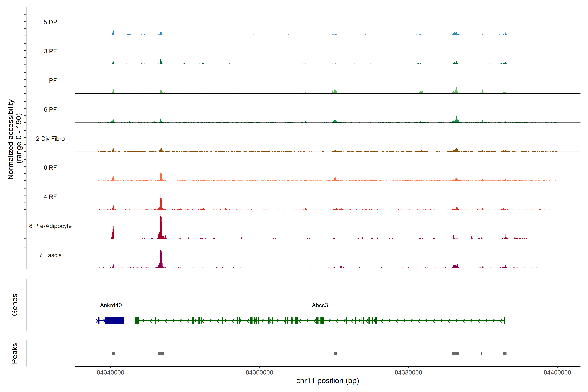The height and width of the screenshot is (392, 588).
Task: Click the Genes panel label
Action: pyautogui.click(x=15, y=305)
